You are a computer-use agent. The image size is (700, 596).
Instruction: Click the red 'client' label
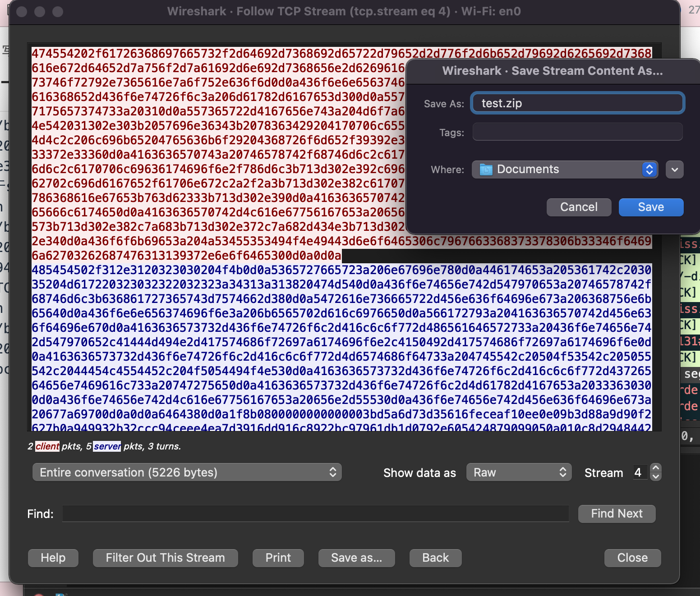(x=47, y=446)
